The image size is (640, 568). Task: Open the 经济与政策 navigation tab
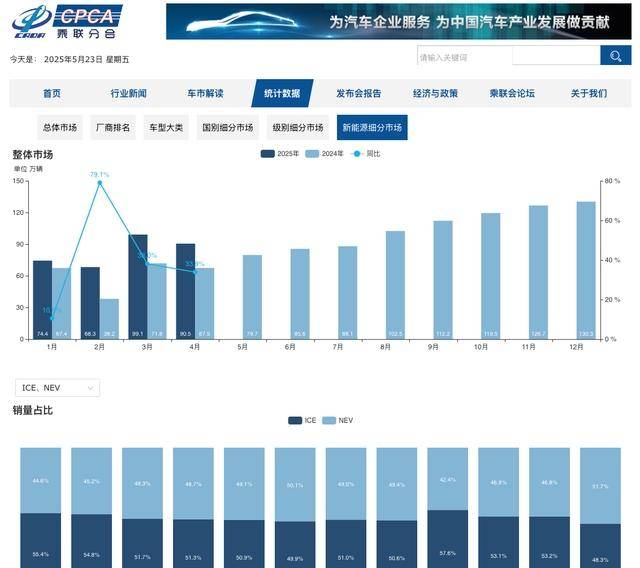(435, 93)
